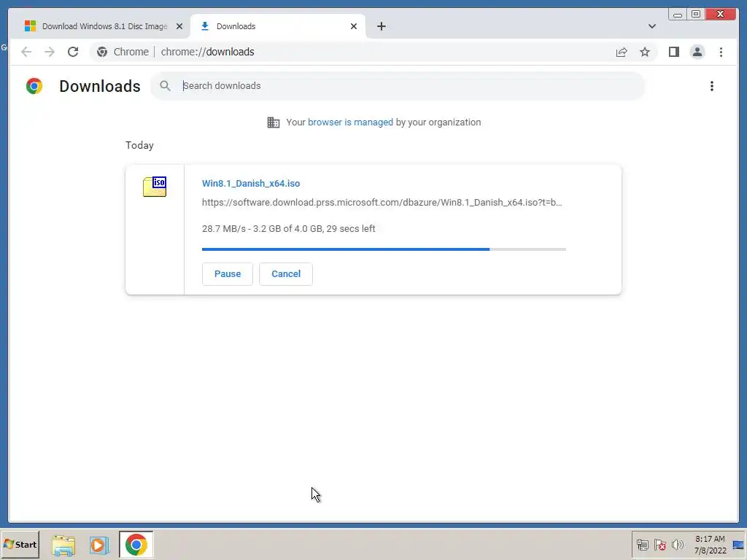Minimize the Chrome window
The image size is (747, 560).
(678, 14)
